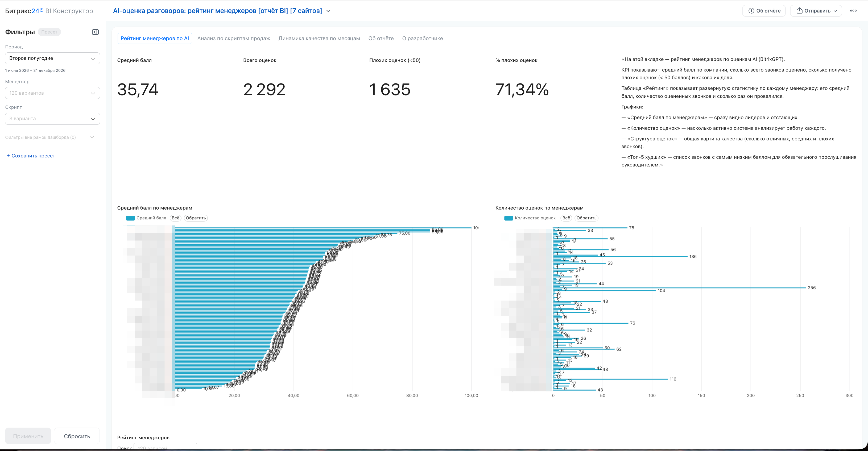
Task: Click Обратить in Средний балл chart legend
Action: [196, 218]
